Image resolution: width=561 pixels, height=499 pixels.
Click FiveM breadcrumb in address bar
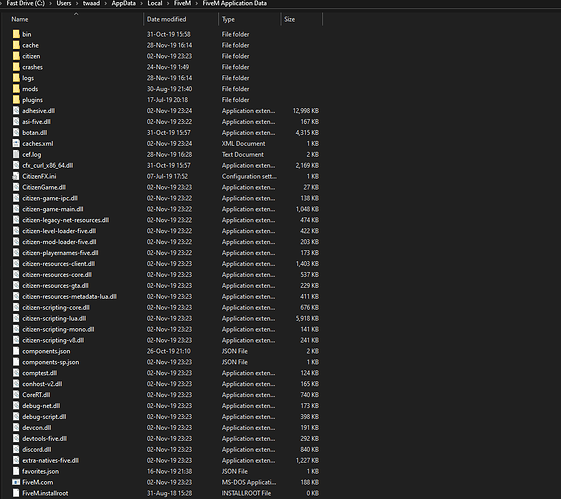click(182, 3)
